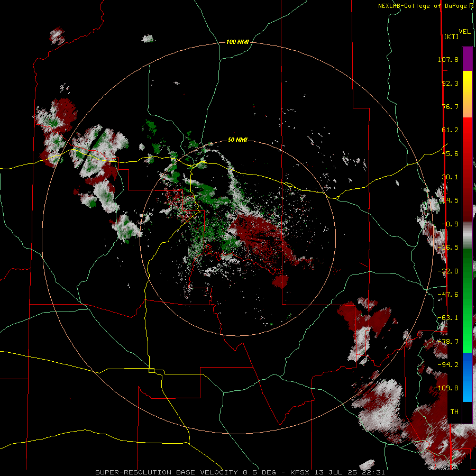The image size is (476, 476).
Task: Click the 107.8 velocity scale value
Action: (x=448, y=59)
